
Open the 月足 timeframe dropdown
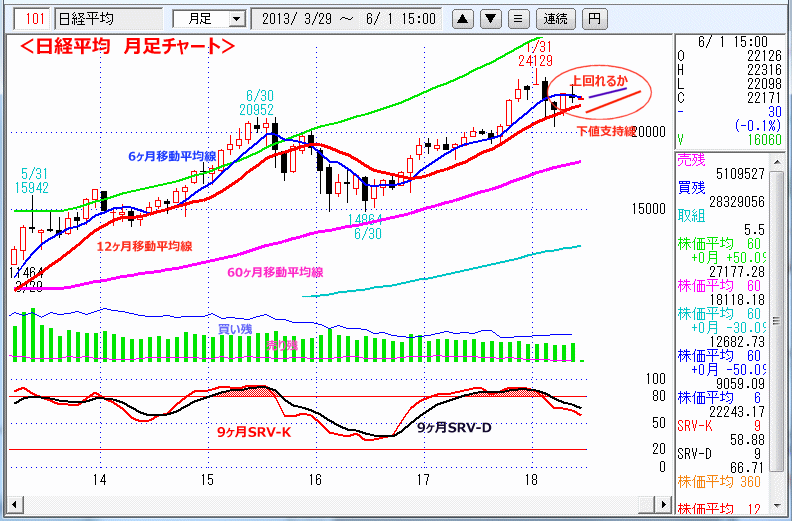point(208,18)
